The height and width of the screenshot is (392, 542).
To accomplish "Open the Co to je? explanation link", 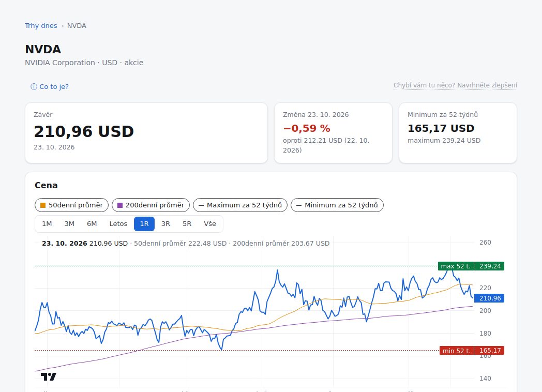I will [50, 86].
